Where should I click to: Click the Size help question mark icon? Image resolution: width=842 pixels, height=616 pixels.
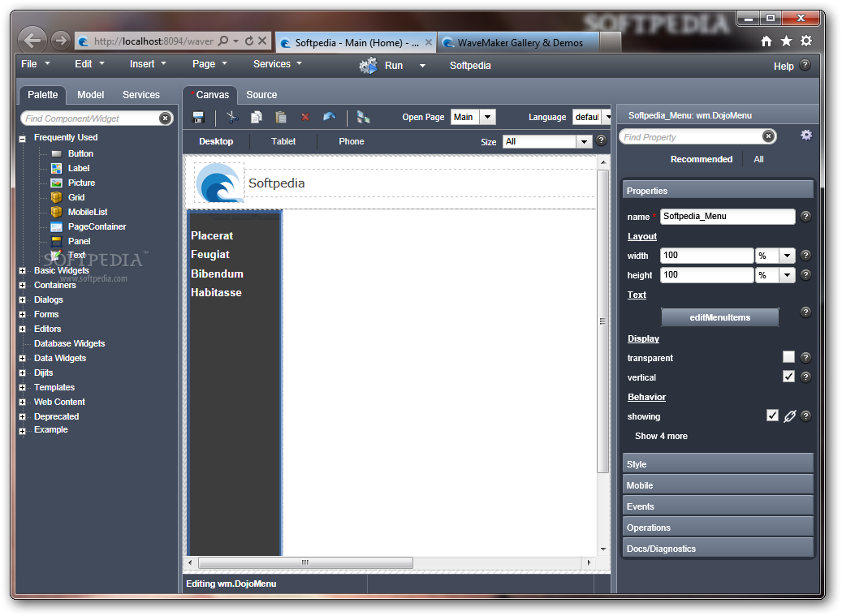[x=602, y=140]
